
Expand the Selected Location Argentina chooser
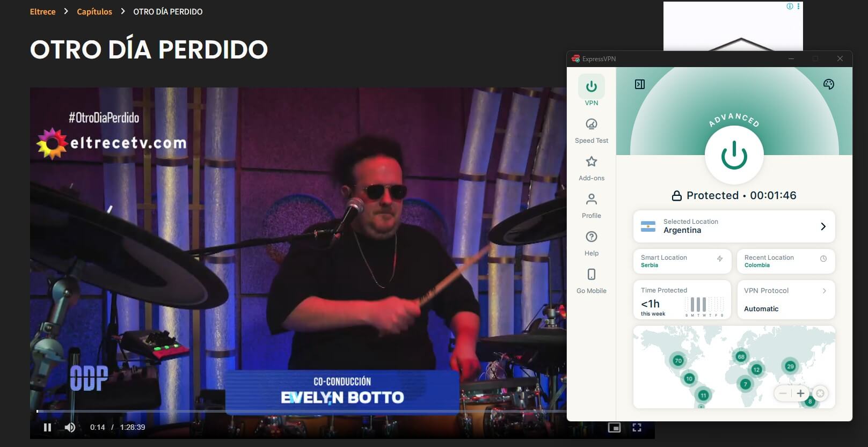point(734,226)
